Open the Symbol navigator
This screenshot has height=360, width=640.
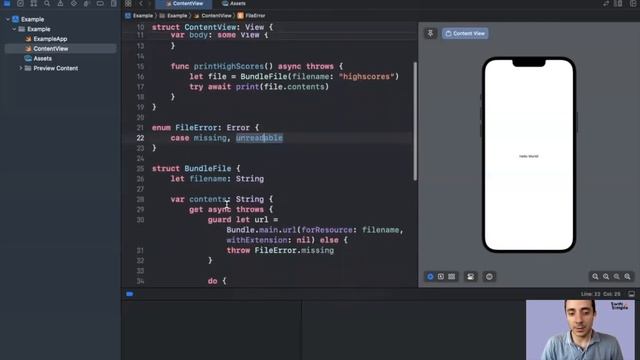(x=33, y=3)
